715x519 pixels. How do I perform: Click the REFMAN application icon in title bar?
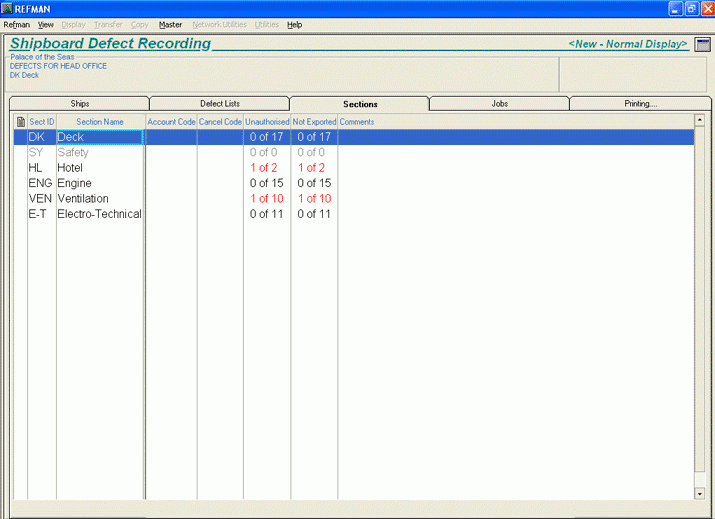pyautogui.click(x=7, y=8)
